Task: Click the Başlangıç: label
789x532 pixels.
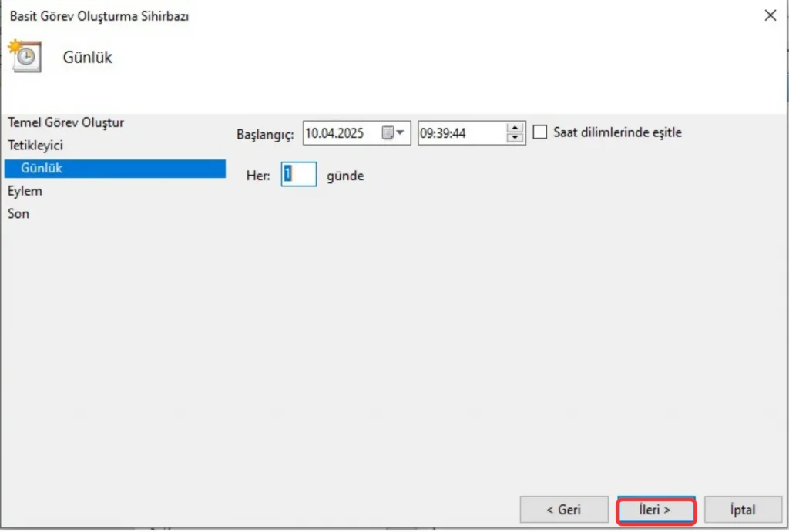Action: click(265, 135)
